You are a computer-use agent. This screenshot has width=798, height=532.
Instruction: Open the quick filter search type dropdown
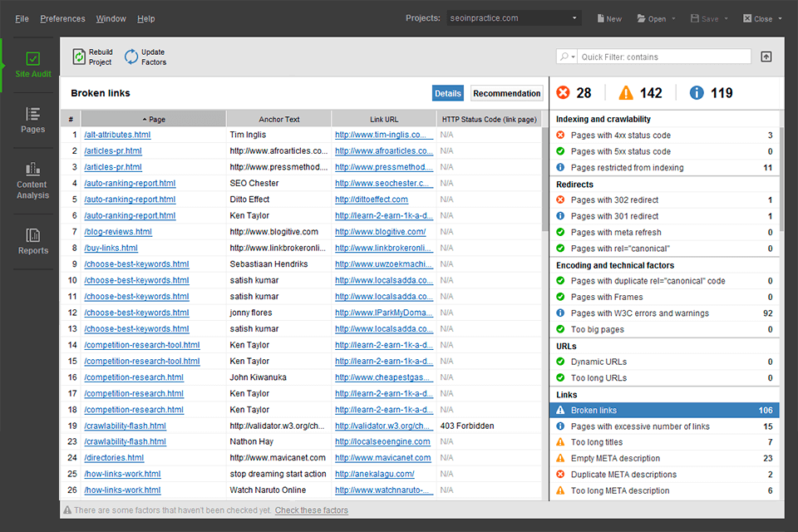(567, 57)
